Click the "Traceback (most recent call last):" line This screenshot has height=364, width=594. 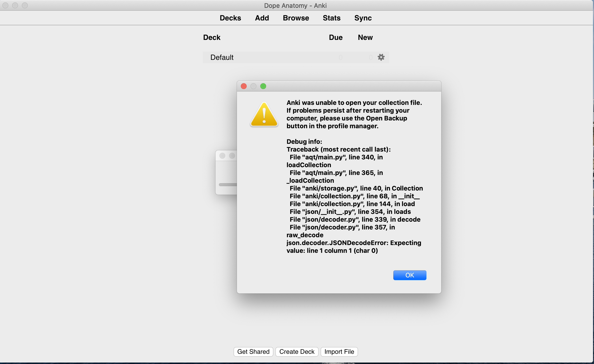(338, 149)
